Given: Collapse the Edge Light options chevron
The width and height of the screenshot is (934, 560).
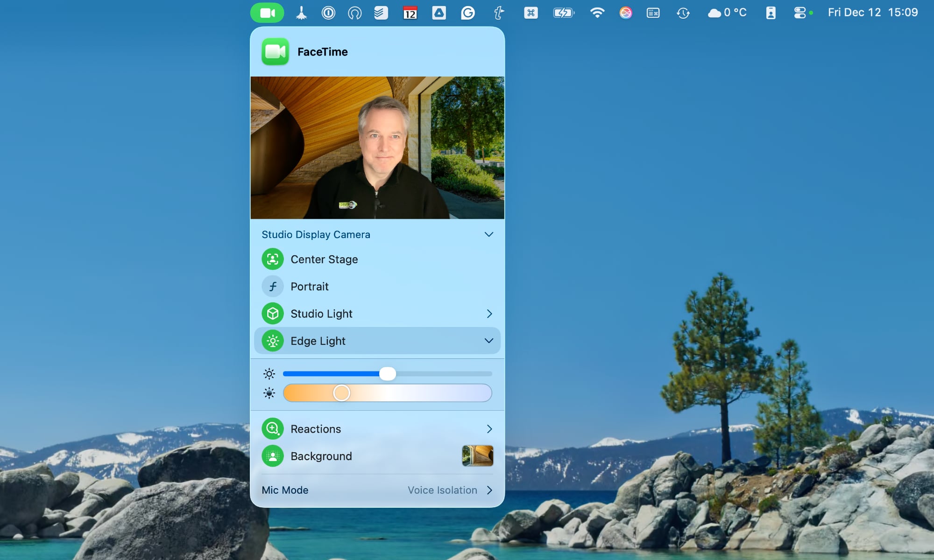Looking at the screenshot, I should coord(489,341).
